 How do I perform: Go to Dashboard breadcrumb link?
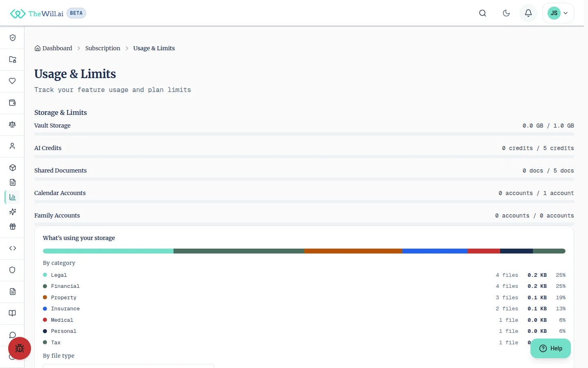[x=53, y=48]
